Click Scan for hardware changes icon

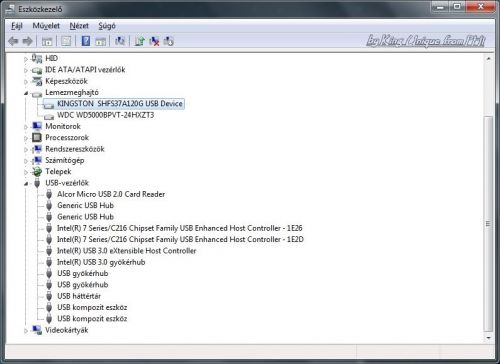click(x=120, y=41)
